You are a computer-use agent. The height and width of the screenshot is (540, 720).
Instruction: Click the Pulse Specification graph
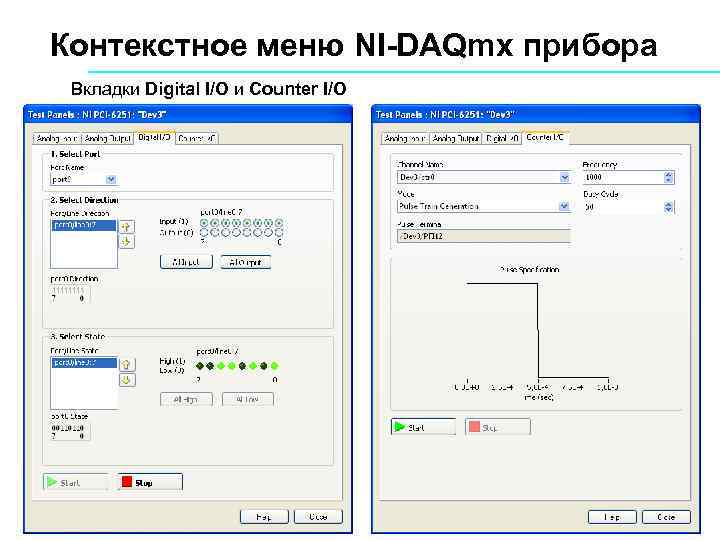(536, 334)
